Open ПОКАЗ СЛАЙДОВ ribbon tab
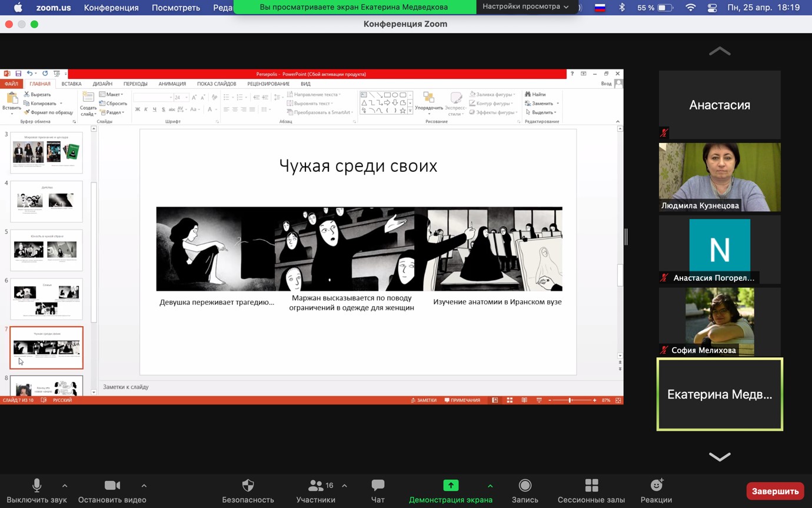This screenshot has height=508, width=812. click(217, 84)
